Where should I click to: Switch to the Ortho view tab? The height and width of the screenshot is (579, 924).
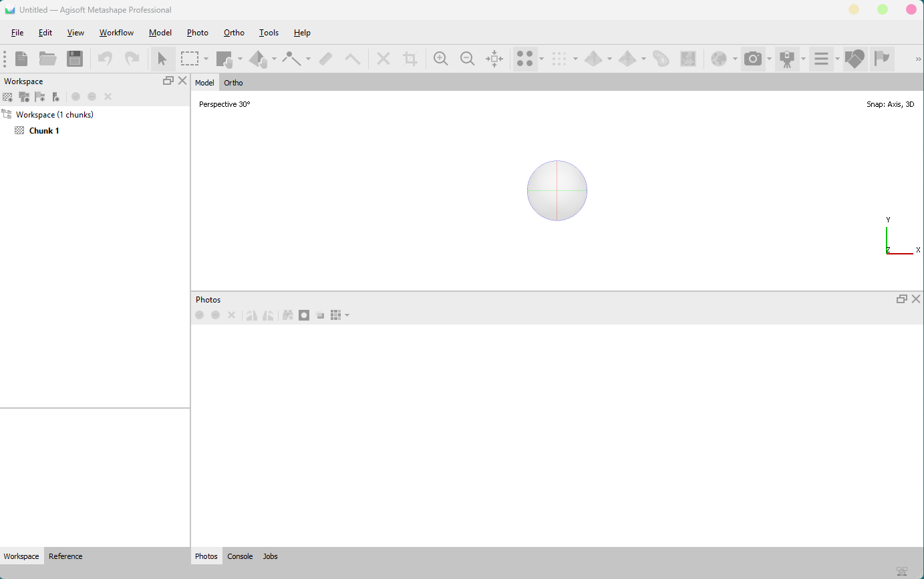click(233, 83)
